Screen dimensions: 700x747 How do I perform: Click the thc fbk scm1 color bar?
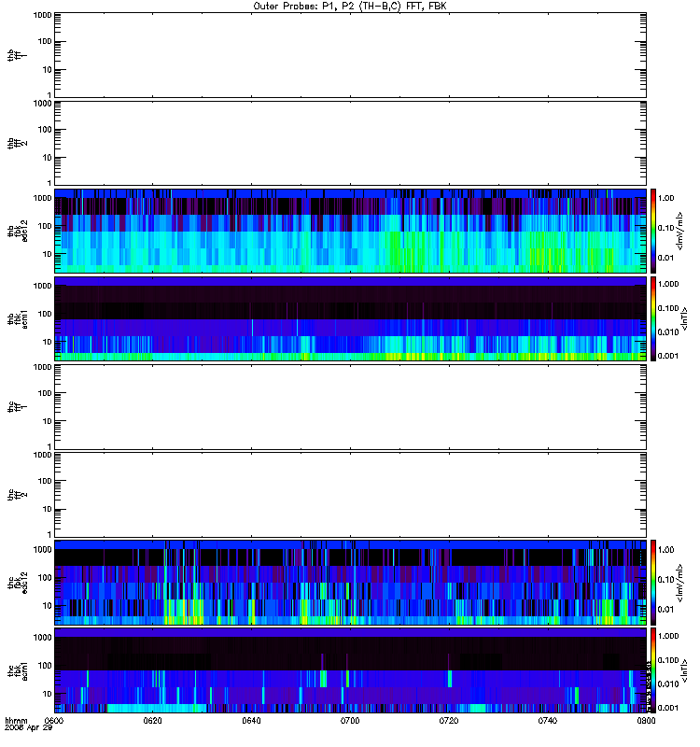(653, 670)
